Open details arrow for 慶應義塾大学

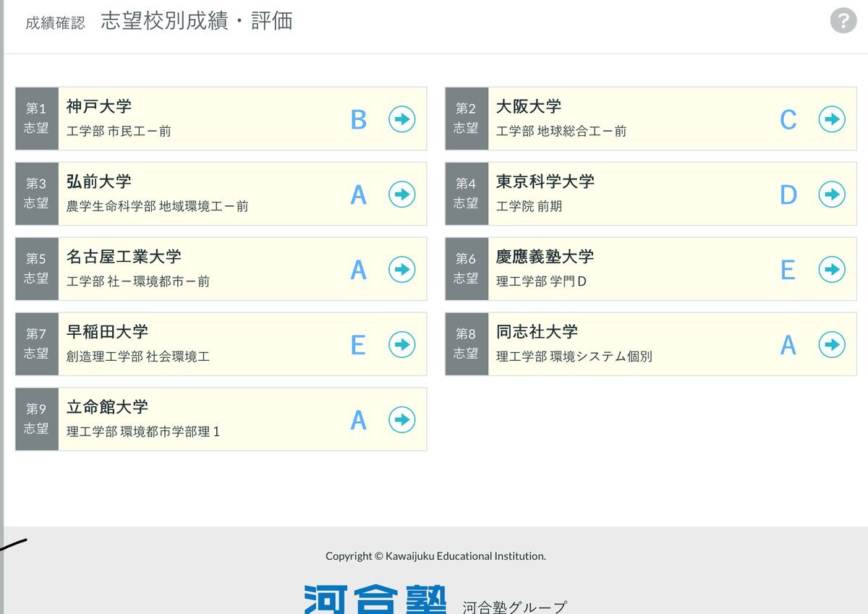pos(832,270)
